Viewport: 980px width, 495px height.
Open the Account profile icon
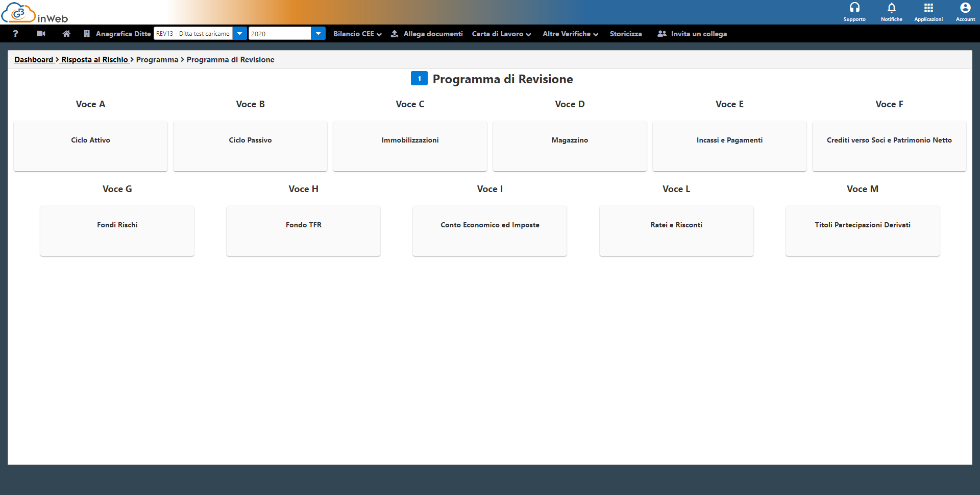[965, 8]
